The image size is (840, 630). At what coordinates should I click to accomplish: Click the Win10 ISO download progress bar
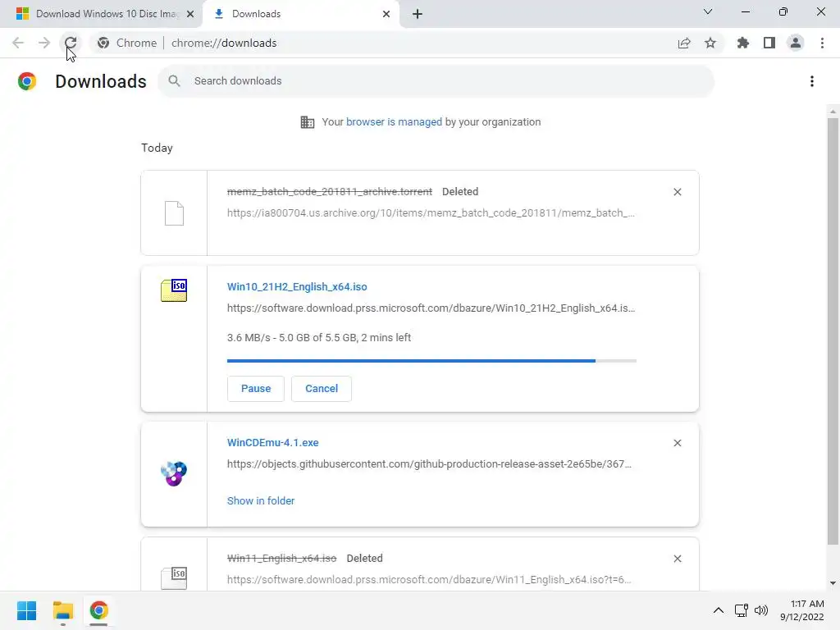(x=431, y=361)
